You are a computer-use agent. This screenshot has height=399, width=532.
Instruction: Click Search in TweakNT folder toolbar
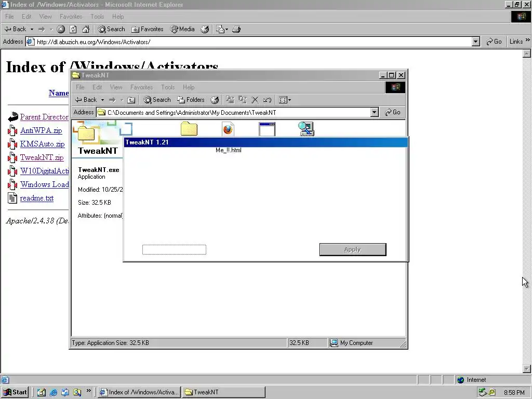[x=157, y=100]
